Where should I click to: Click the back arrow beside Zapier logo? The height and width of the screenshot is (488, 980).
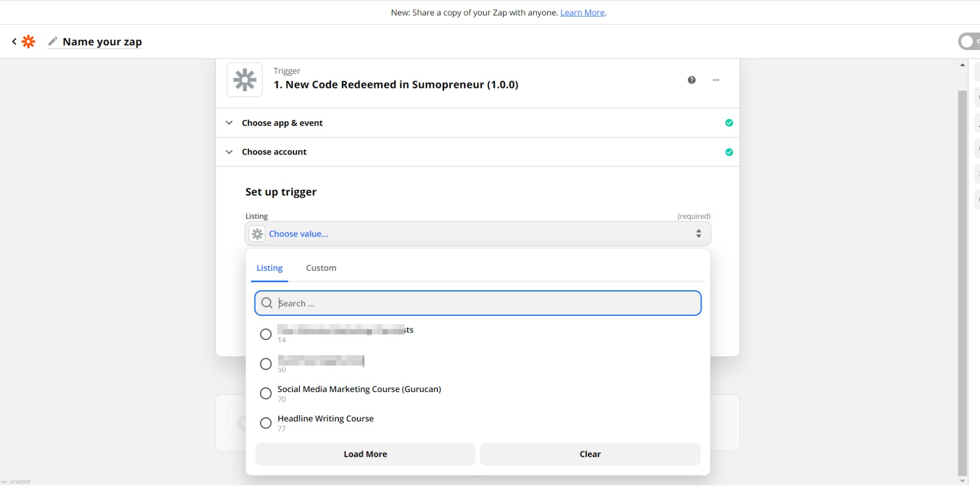point(14,41)
